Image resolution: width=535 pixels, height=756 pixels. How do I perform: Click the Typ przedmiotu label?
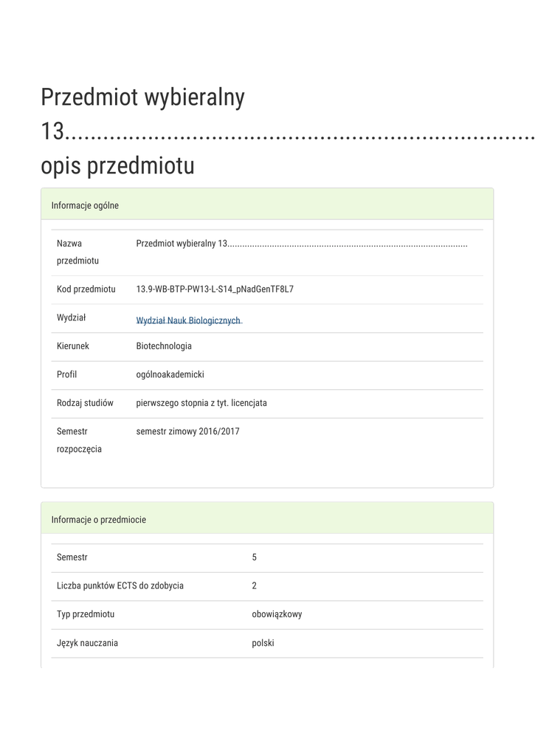click(x=86, y=614)
